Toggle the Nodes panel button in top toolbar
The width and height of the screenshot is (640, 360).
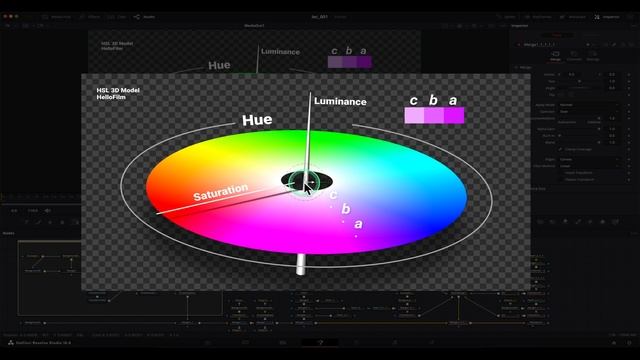point(144,17)
